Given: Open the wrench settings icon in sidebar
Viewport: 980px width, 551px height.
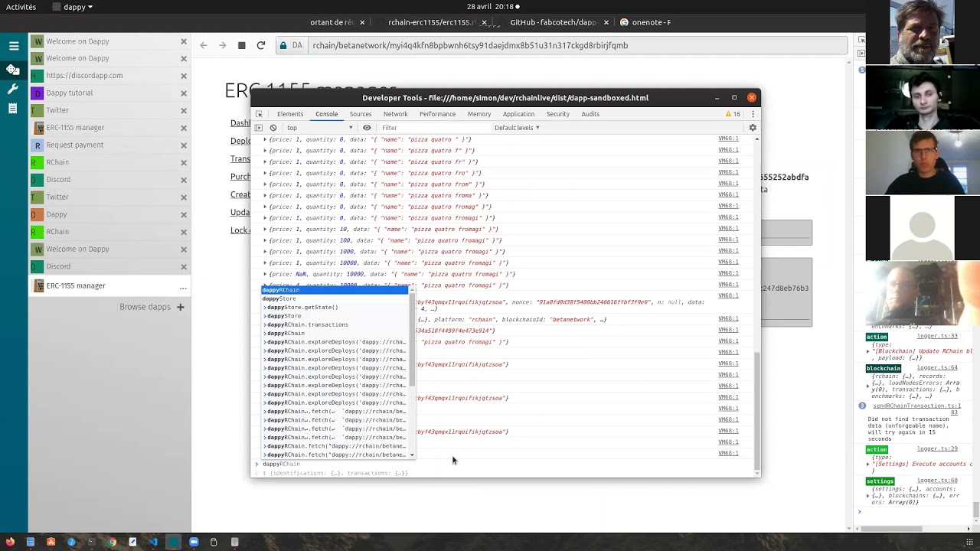Looking at the screenshot, I should click(x=13, y=89).
